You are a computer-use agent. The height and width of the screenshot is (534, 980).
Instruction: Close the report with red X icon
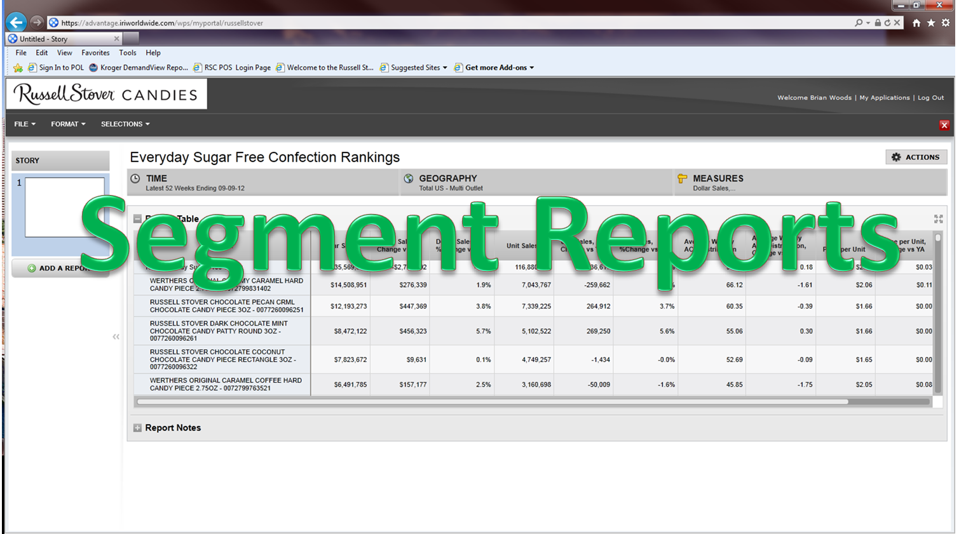944,125
